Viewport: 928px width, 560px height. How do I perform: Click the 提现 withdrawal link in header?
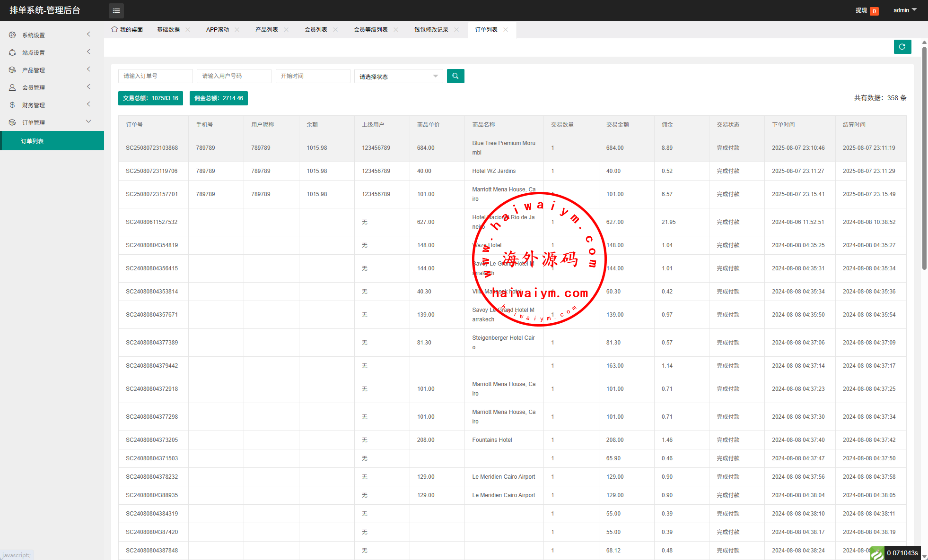click(861, 10)
